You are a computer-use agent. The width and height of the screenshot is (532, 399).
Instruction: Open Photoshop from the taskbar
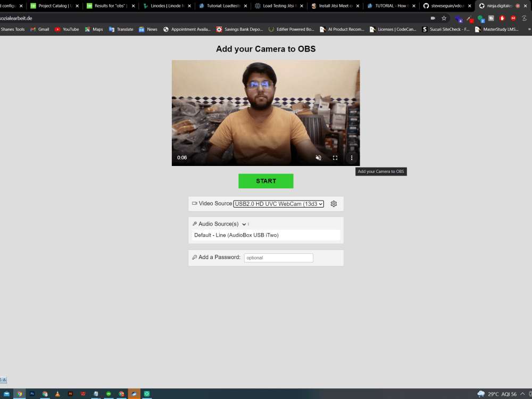pos(32,394)
